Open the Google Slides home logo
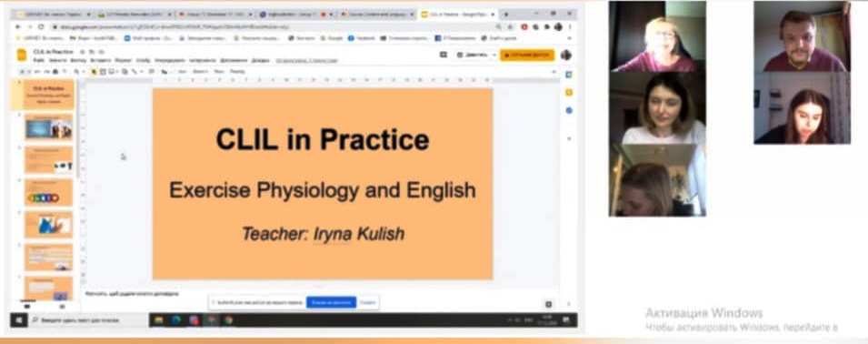Viewport: 868px width, 344px height. click(x=22, y=55)
